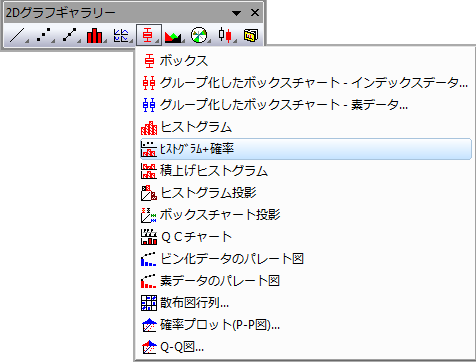This screenshot has width=476, height=362.
Task: Choose グループ化したボックスチャート - インデックスデータ
Action: coord(306,83)
